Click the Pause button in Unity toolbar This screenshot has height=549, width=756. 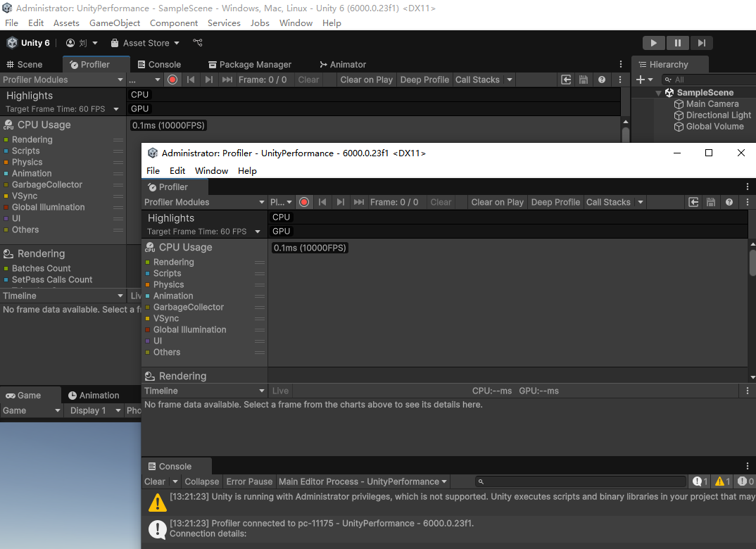677,43
